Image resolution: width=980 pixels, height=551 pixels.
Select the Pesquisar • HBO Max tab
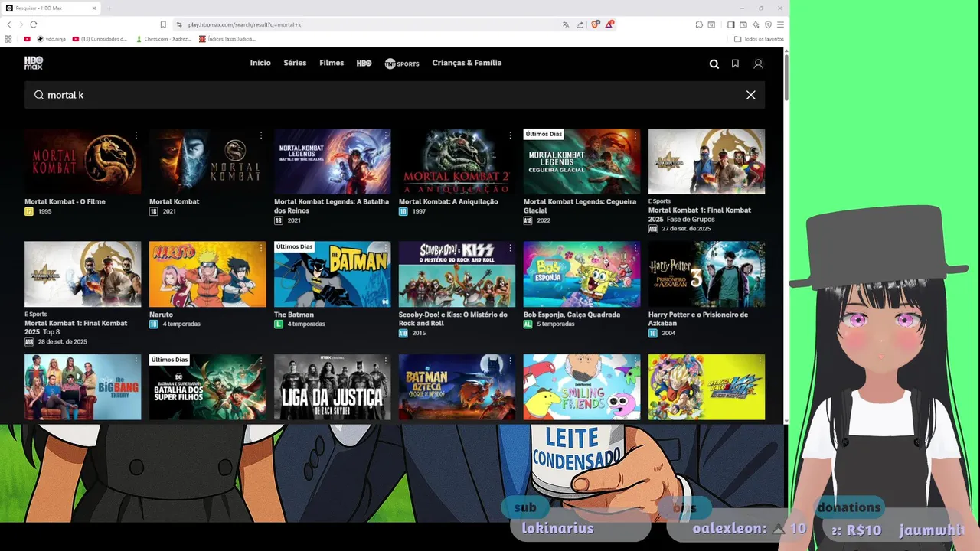point(51,8)
